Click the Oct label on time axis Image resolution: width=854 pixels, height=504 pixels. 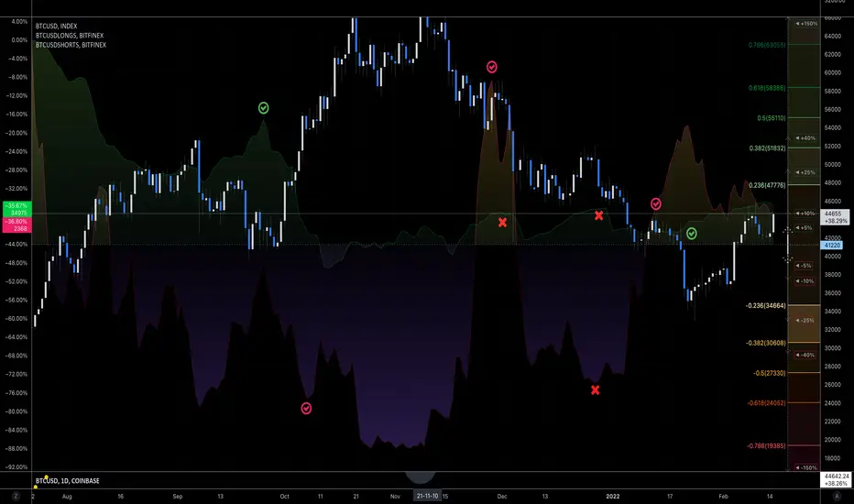[284, 497]
